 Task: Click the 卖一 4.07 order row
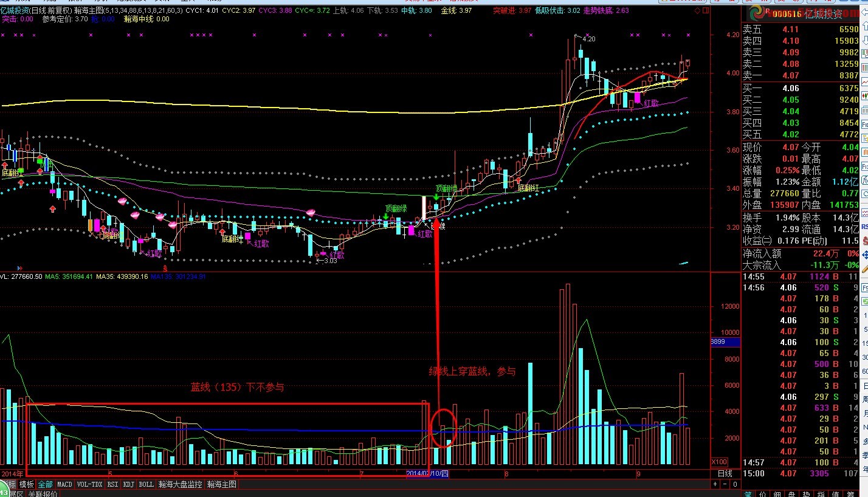[x=801, y=75]
